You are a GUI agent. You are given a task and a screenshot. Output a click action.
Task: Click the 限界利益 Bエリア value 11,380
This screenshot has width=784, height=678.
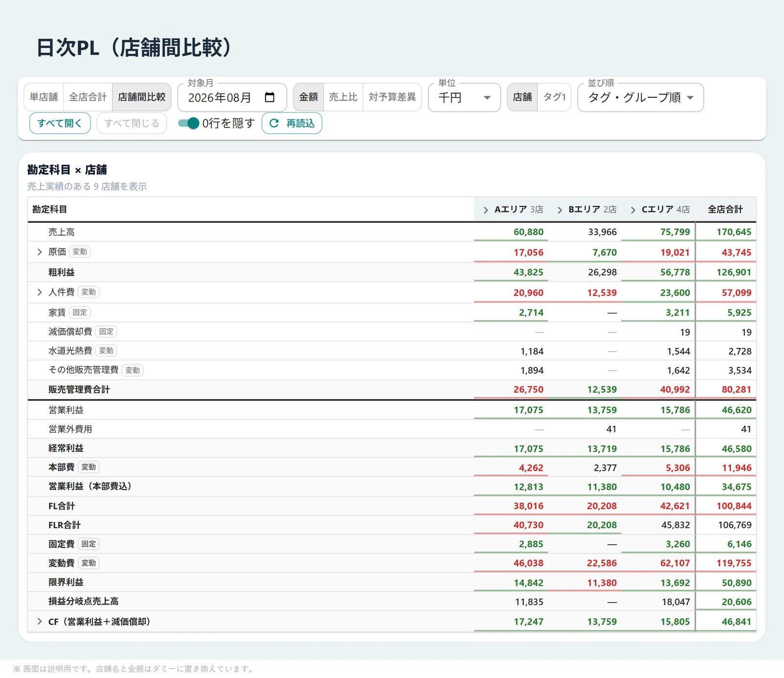(602, 582)
